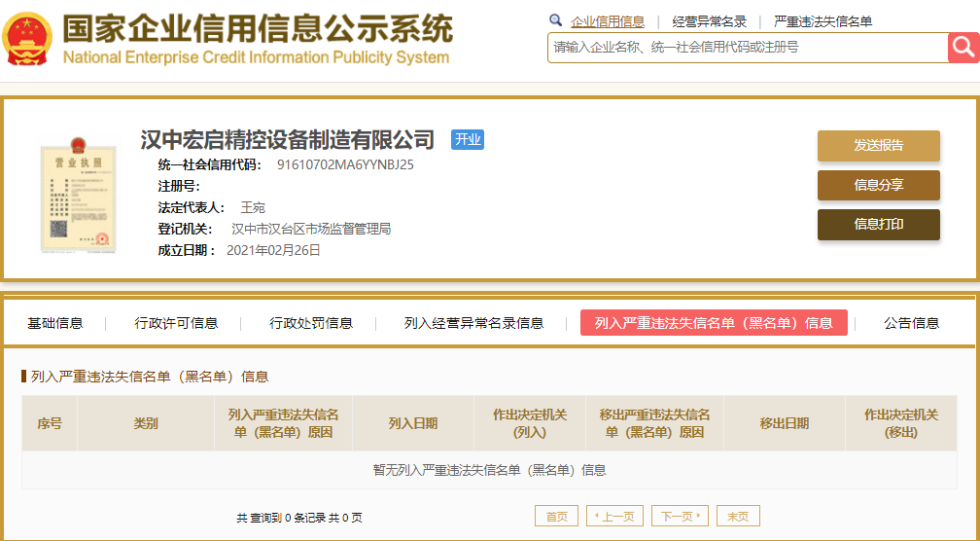The image size is (980, 541).
Task: Click the 信息打印 button
Action: coord(879,225)
